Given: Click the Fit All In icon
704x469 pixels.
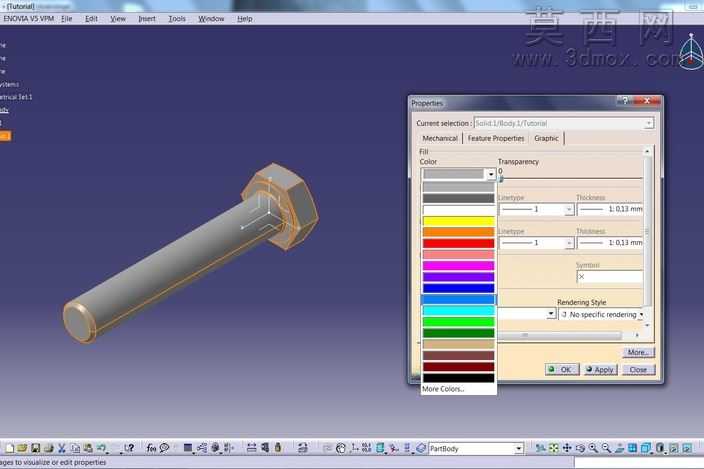Looking at the screenshot, I should pos(554,448).
